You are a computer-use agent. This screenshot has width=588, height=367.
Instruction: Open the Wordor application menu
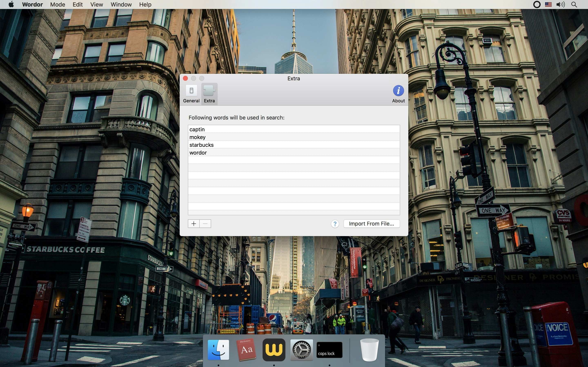(32, 4)
